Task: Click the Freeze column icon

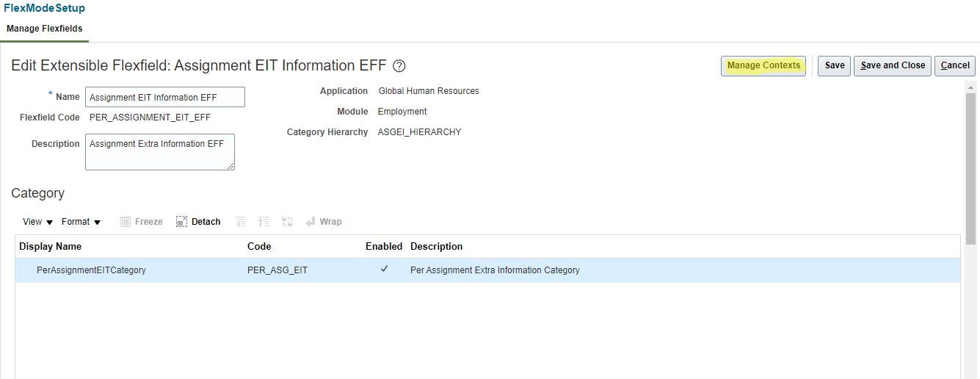Action: pos(126,222)
